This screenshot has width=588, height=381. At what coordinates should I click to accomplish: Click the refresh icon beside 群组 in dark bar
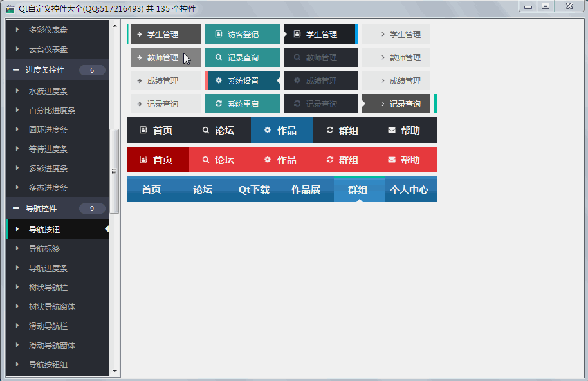coord(330,131)
